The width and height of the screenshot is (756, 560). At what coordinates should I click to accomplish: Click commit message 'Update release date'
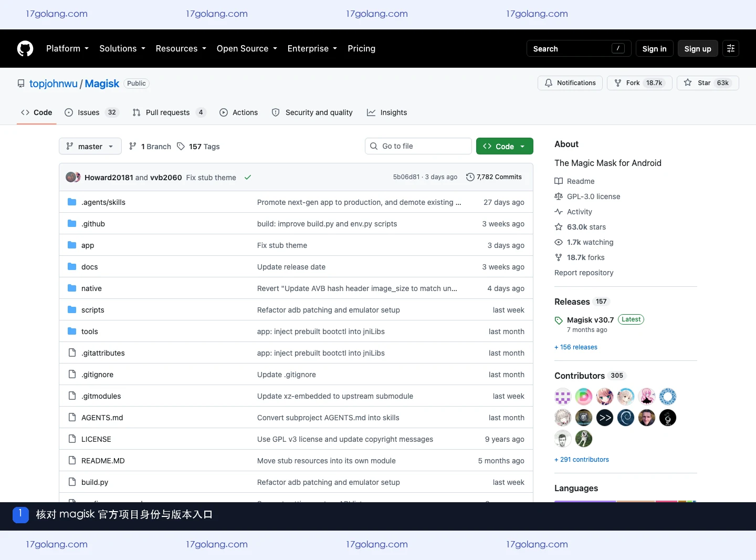tap(291, 267)
